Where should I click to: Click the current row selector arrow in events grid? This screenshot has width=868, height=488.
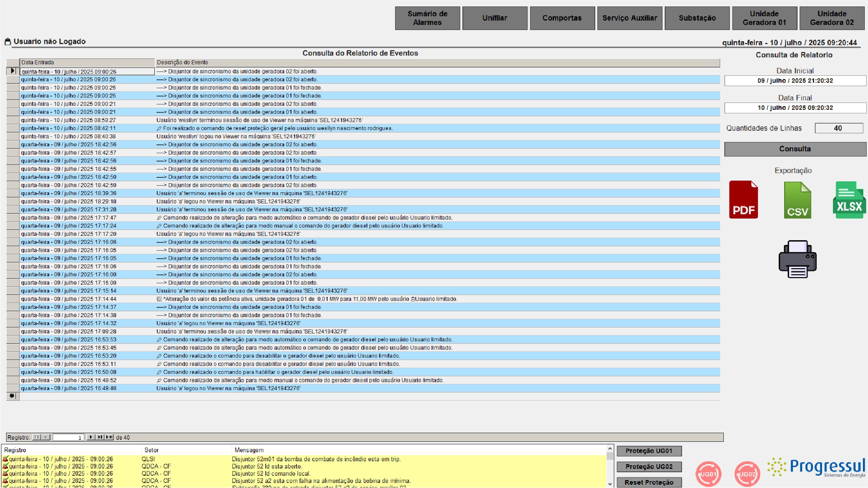click(13, 71)
